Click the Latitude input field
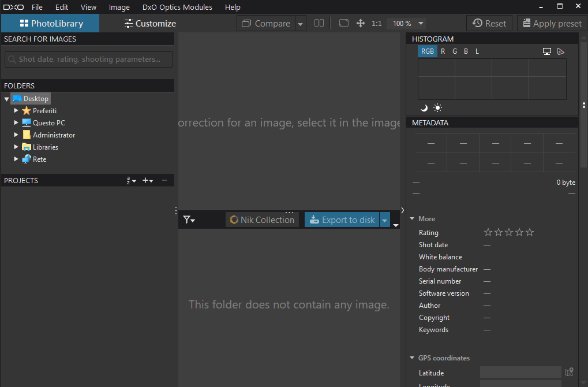This screenshot has height=387, width=588. tap(520, 373)
